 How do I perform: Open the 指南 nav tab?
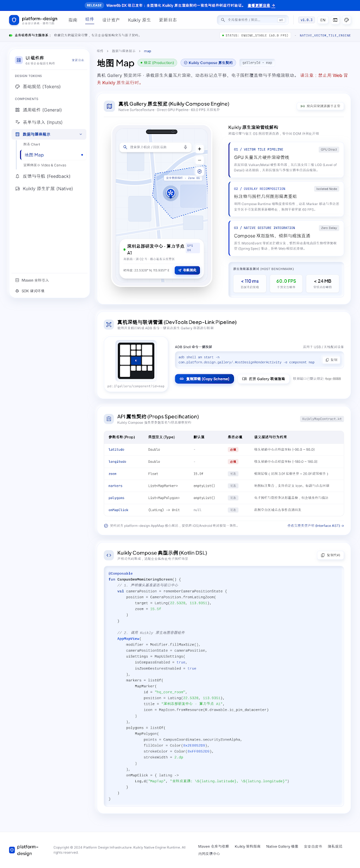(73, 20)
